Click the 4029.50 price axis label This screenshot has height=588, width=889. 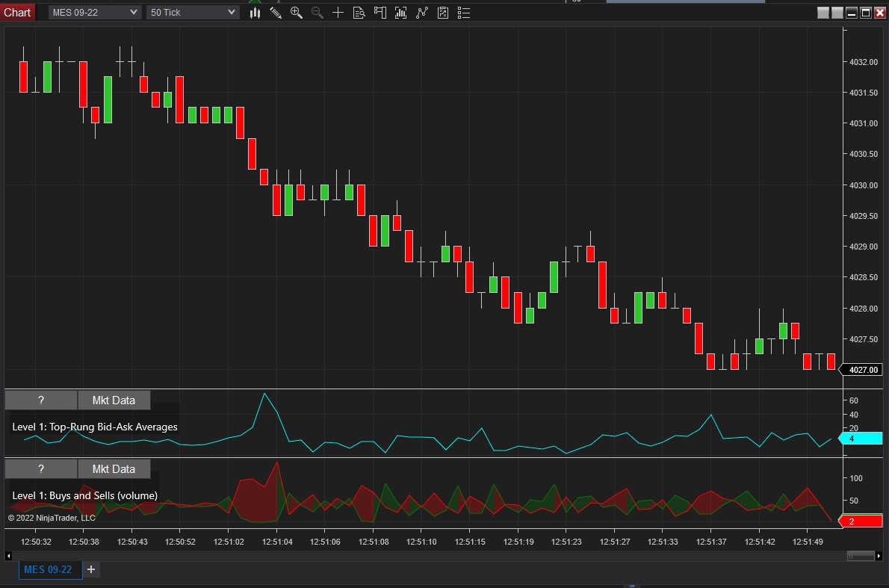pos(864,216)
